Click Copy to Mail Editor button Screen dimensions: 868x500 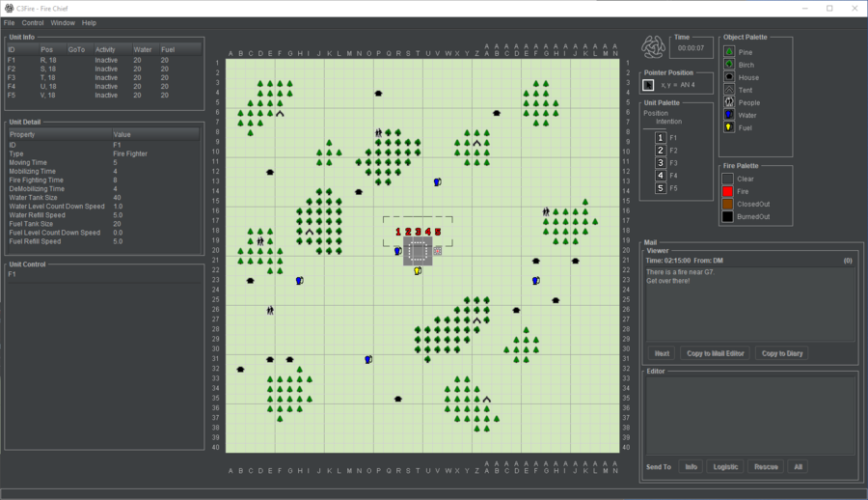(x=715, y=353)
